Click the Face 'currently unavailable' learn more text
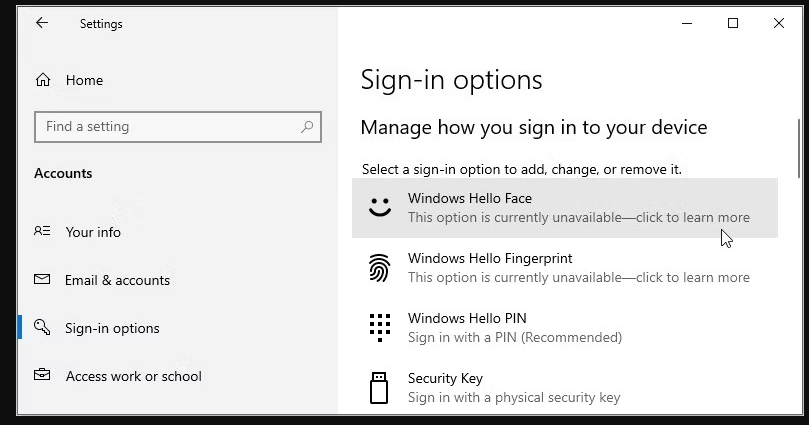809x425 pixels. (x=579, y=218)
